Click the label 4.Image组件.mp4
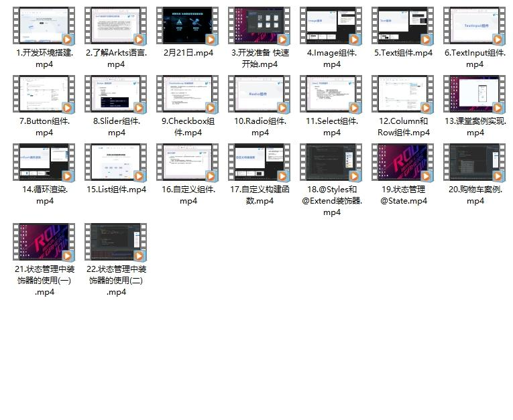Viewport: 513px width, 420px height. coord(332,58)
